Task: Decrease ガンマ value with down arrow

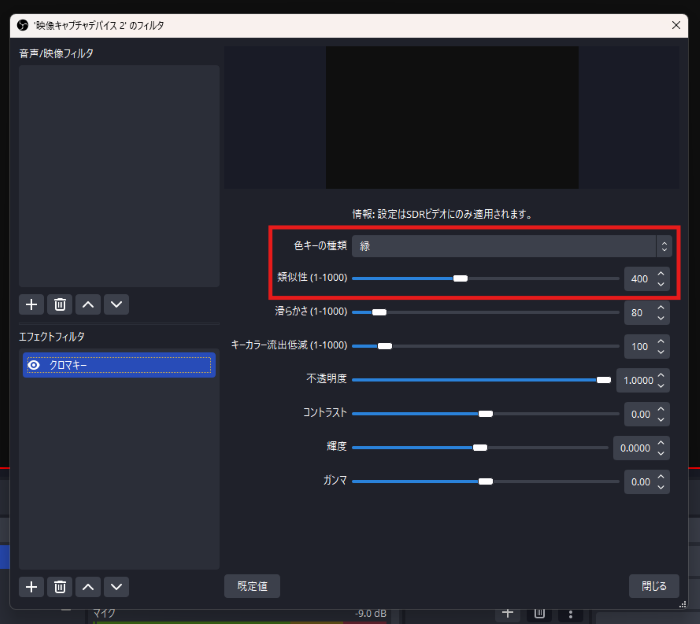Action: pyautogui.click(x=661, y=488)
